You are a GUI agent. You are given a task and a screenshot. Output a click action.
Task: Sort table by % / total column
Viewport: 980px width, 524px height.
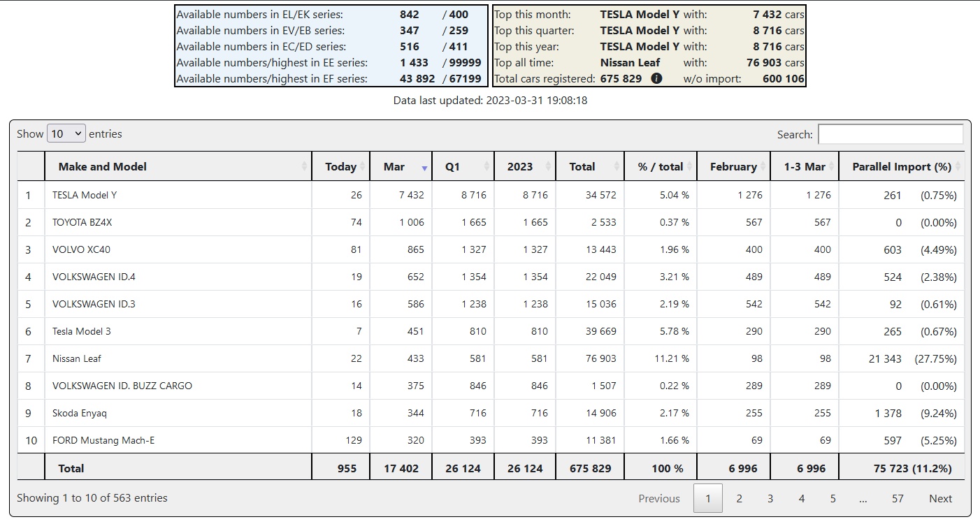tap(661, 166)
